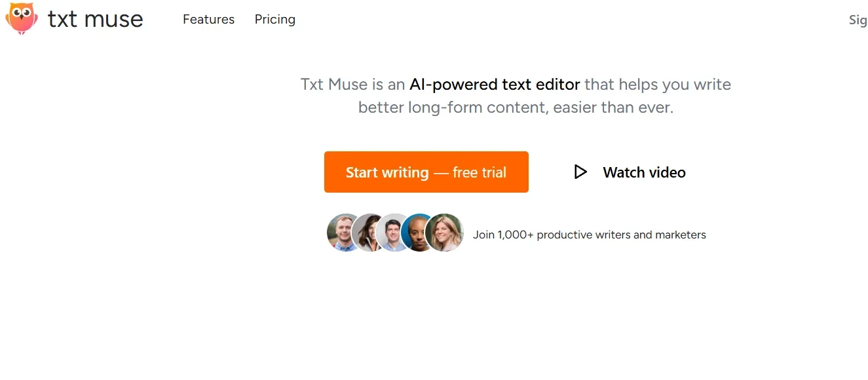This screenshot has height=380, width=868.
Task: Click the triangular play button for the video
Action: (580, 172)
